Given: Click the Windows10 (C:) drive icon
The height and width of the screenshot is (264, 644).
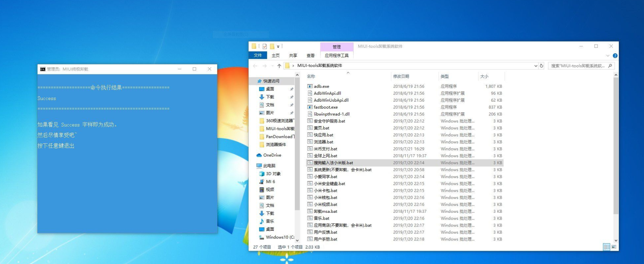Looking at the screenshot, I should [262, 237].
